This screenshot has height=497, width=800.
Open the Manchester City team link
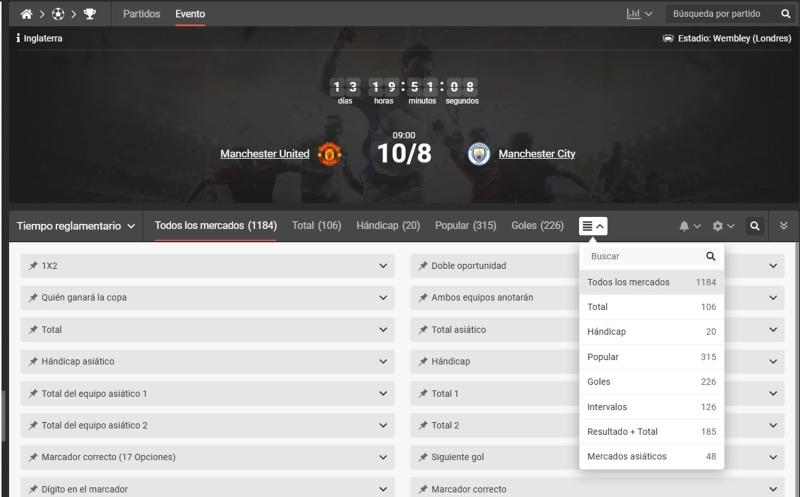click(x=537, y=154)
